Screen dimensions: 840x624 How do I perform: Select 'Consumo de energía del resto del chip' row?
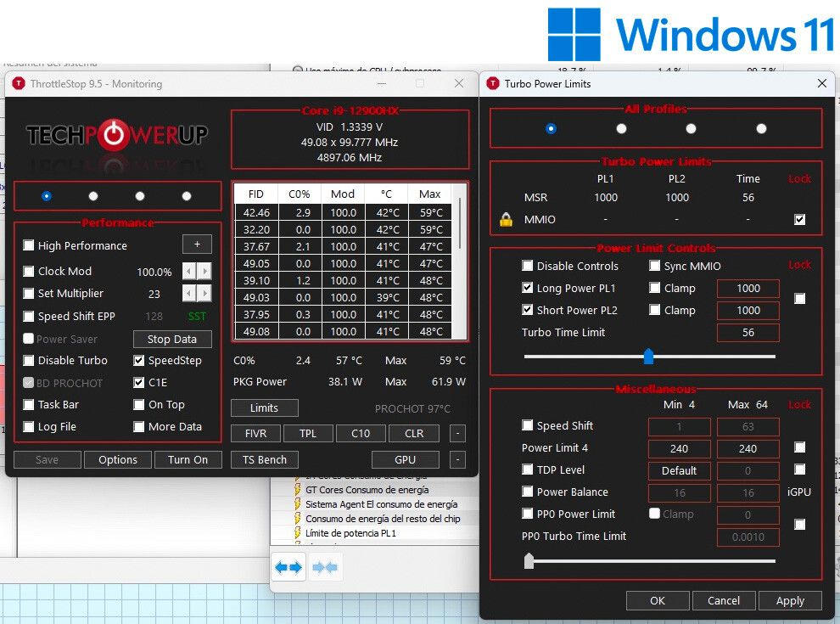click(x=383, y=519)
